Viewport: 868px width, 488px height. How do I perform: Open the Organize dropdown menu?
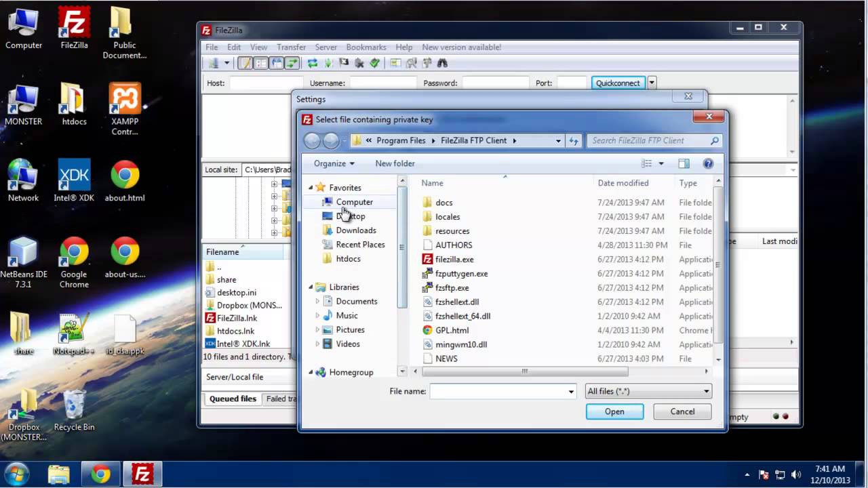coord(334,163)
